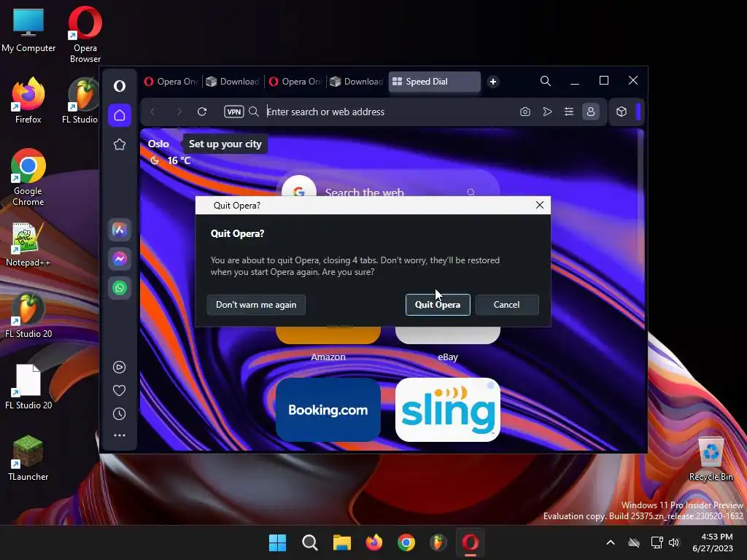Switch to the second Opera One tab
The width and height of the screenshot is (747, 560).
click(x=295, y=82)
